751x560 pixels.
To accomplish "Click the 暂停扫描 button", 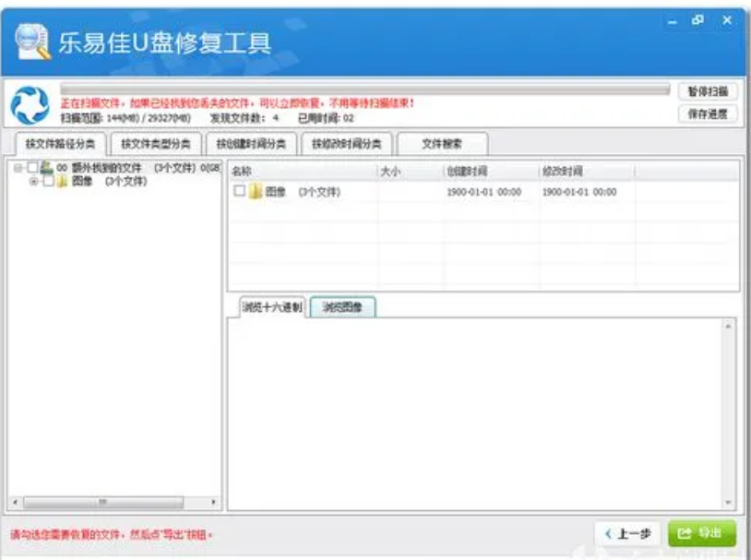I will tap(708, 91).
